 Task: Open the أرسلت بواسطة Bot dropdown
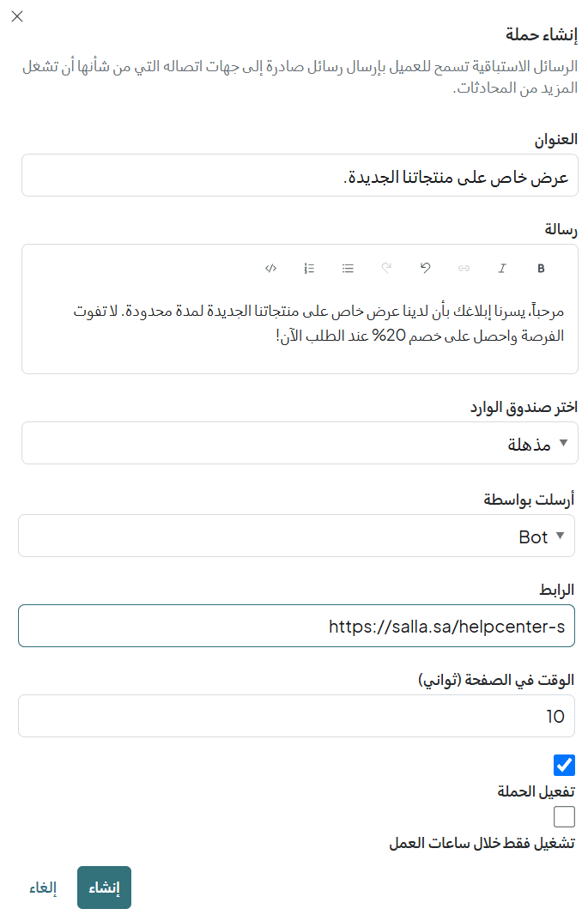[296, 536]
